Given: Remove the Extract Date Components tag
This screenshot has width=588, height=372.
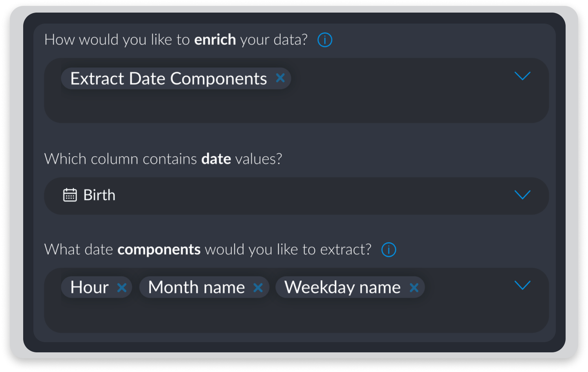Looking at the screenshot, I should (280, 78).
